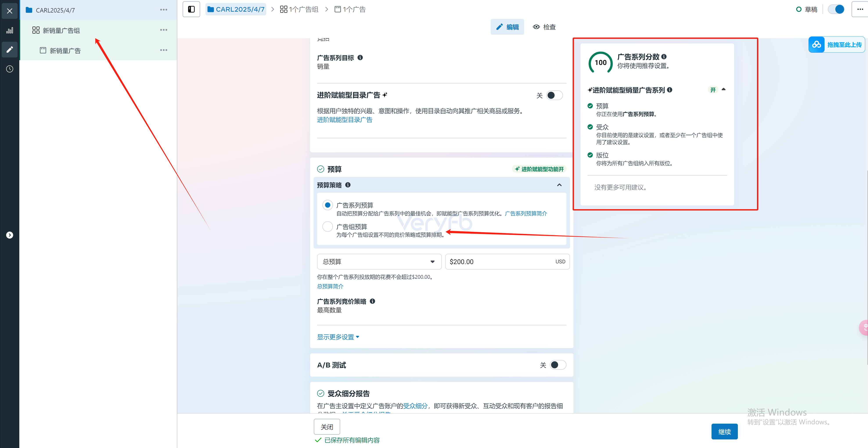
Task: Collapse the 进阶赋能型销量广告系列 panel arrow
Action: click(723, 89)
